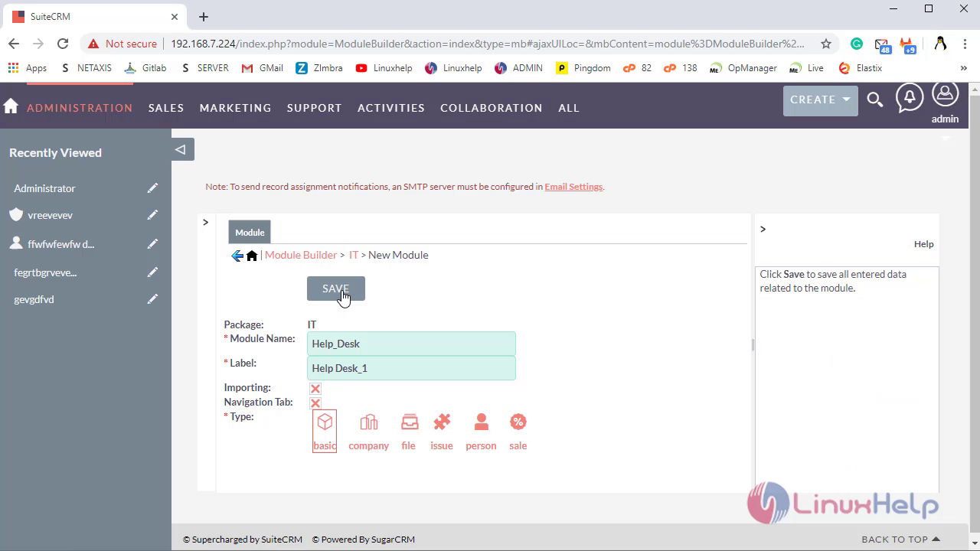Viewport: 980px width, 551px height.
Task: Open the Zimbra bookmark
Action: pos(319,68)
